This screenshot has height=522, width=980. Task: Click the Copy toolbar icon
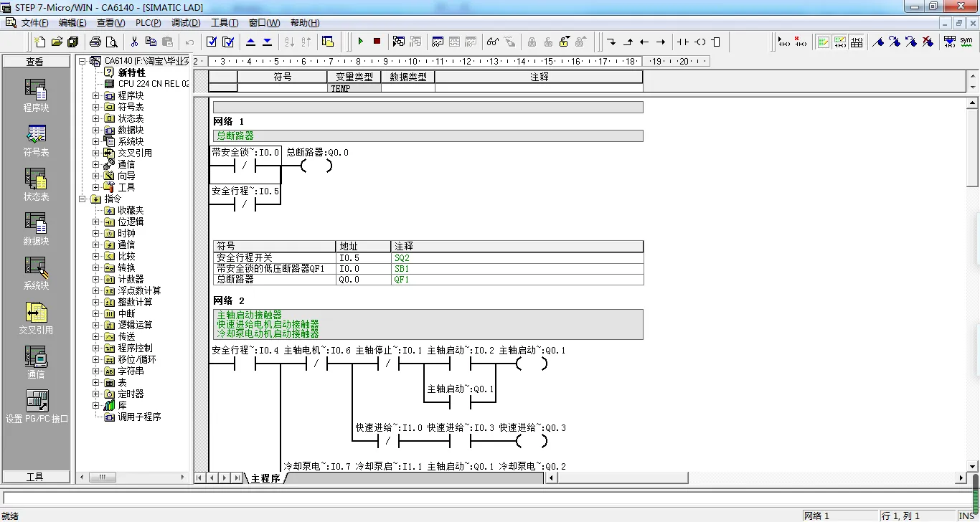coord(151,42)
